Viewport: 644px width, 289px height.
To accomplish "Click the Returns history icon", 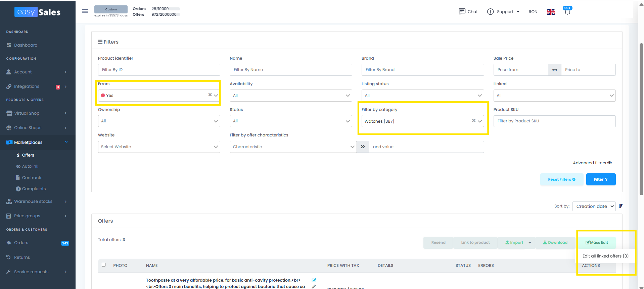I will tap(9, 257).
